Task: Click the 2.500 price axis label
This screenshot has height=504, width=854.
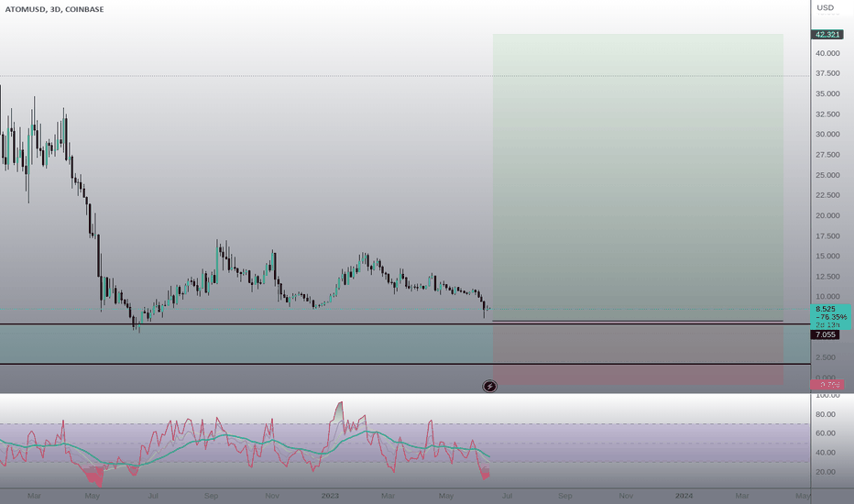Action: [825, 357]
